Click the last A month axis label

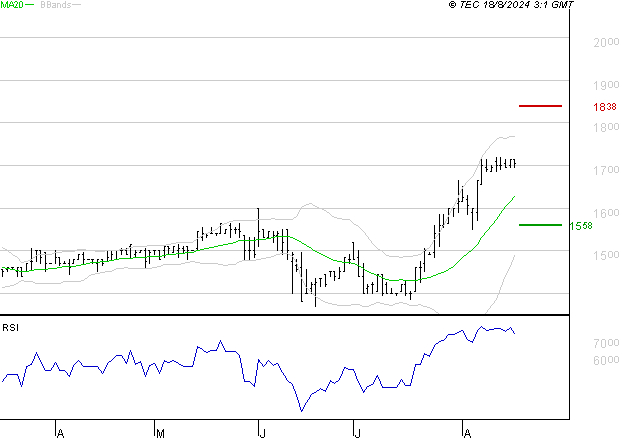click(467, 434)
